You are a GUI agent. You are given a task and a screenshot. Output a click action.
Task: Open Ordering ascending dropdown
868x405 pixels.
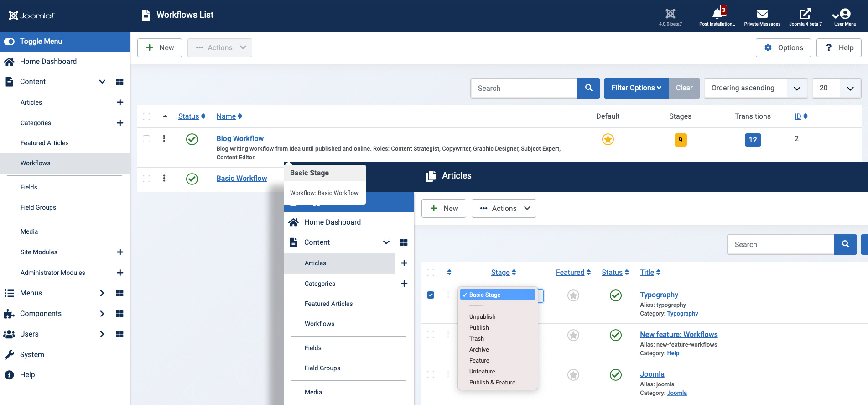pyautogui.click(x=756, y=88)
